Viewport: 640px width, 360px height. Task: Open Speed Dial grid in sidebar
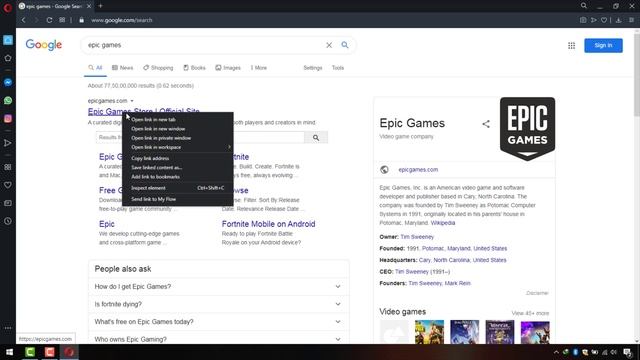tap(8, 167)
